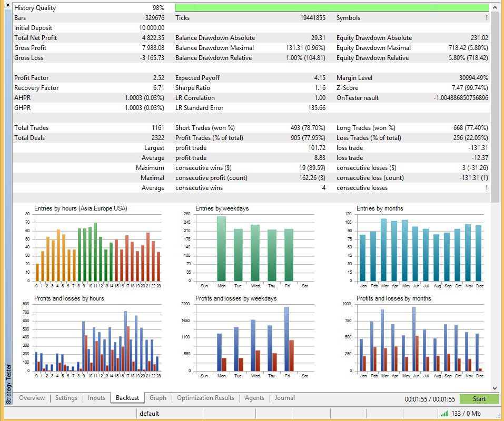The width and height of the screenshot is (504, 421).
Task: Select the Backtest tab
Action: pos(127,398)
